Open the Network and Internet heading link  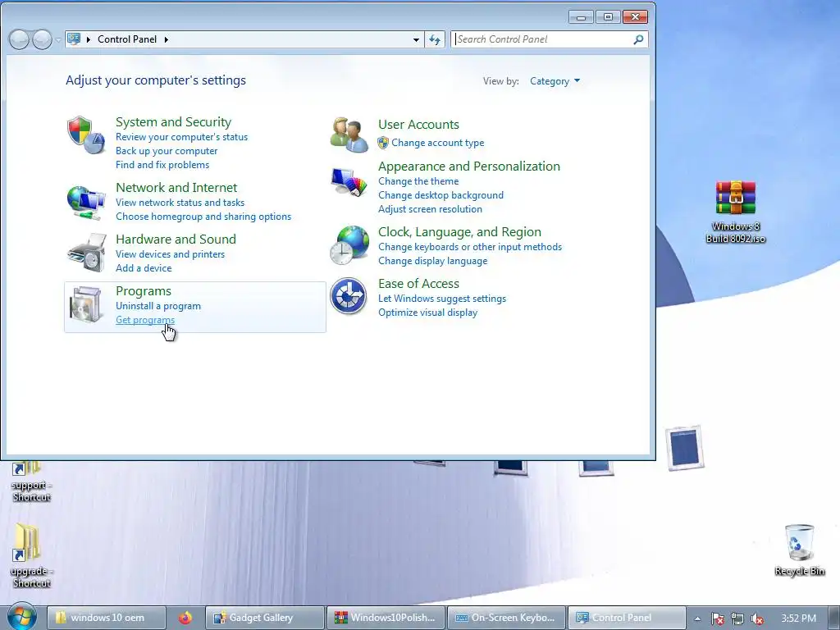(176, 188)
